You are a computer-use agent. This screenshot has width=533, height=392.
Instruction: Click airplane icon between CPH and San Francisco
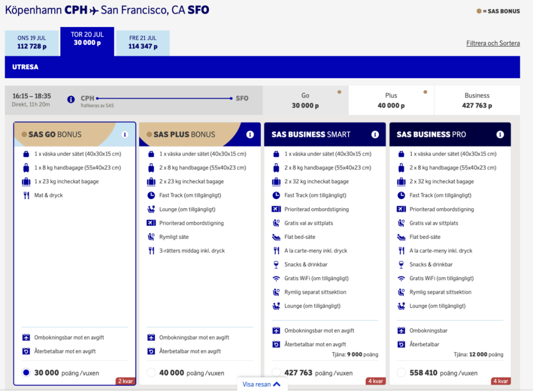pos(94,10)
